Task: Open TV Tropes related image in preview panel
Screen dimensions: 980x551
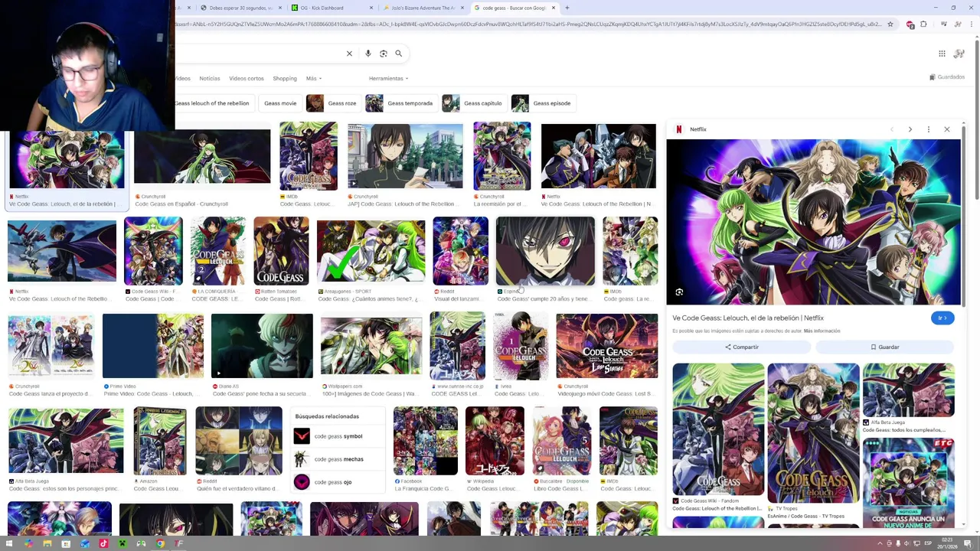Action: point(813,433)
